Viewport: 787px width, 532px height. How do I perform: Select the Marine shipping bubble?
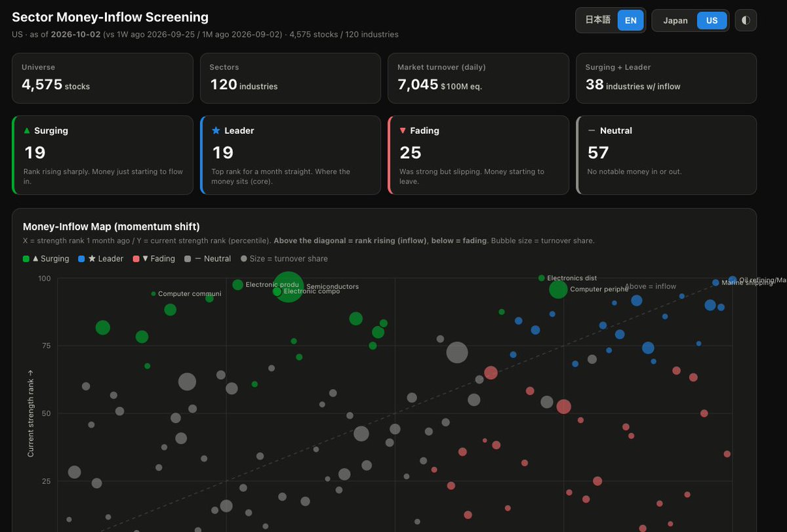[716, 283]
